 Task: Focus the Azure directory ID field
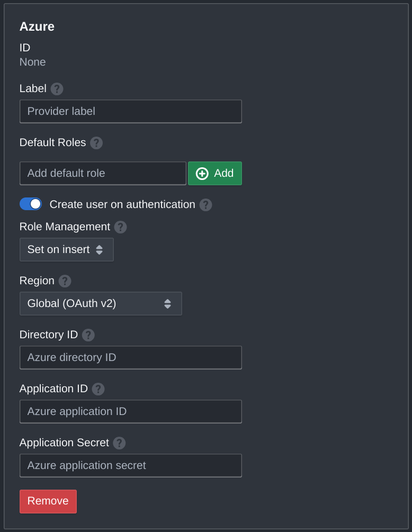(131, 358)
